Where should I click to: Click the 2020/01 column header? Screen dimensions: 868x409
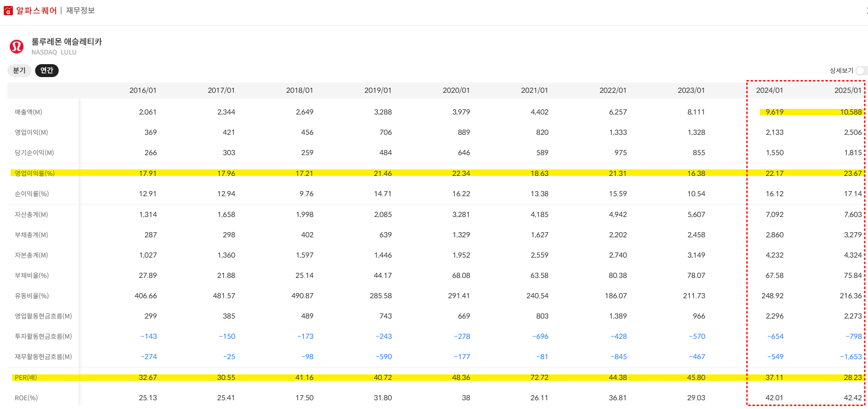tap(456, 90)
